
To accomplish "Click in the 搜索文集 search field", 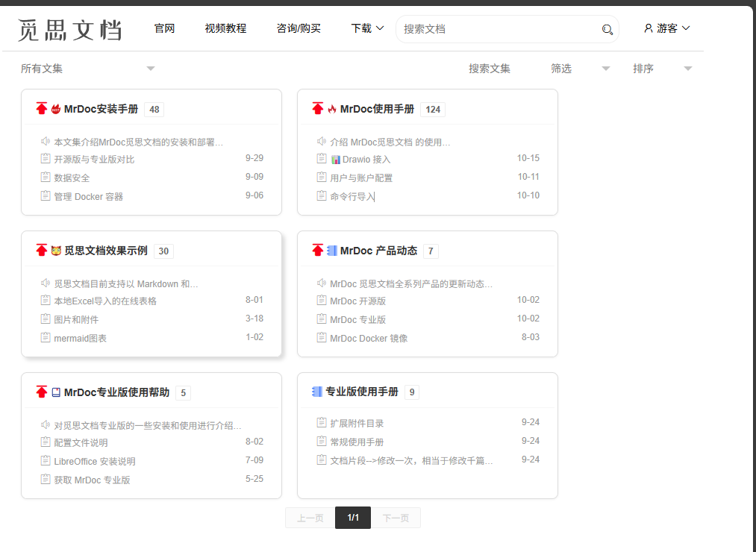I will 490,69.
